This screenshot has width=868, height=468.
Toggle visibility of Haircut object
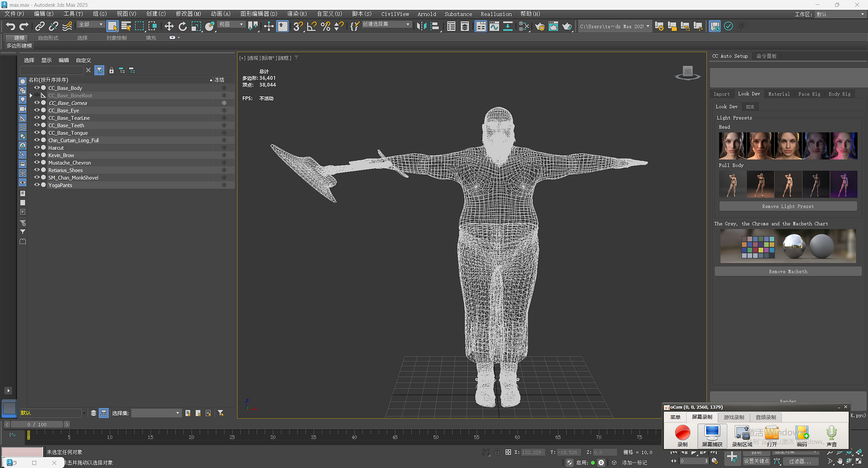pyautogui.click(x=36, y=148)
